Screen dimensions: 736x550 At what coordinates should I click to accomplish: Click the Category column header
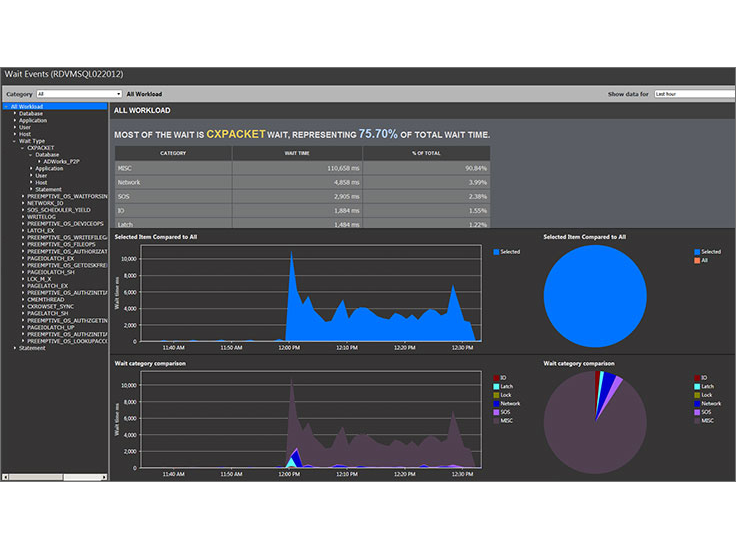coord(172,153)
